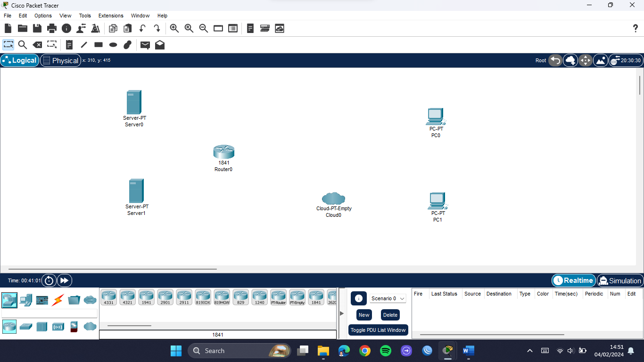
Task: Click the workspace horizontal scrollbar
Action: click(113, 269)
